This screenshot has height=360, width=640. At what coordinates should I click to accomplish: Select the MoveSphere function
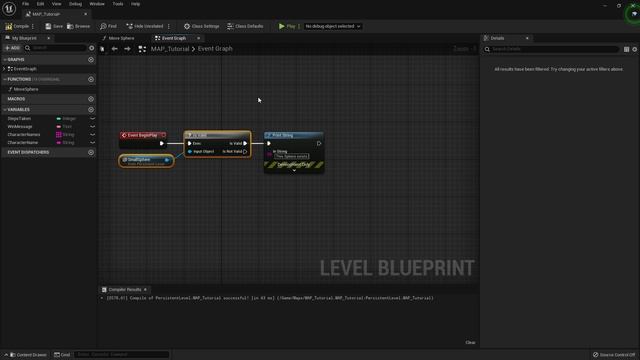point(26,89)
